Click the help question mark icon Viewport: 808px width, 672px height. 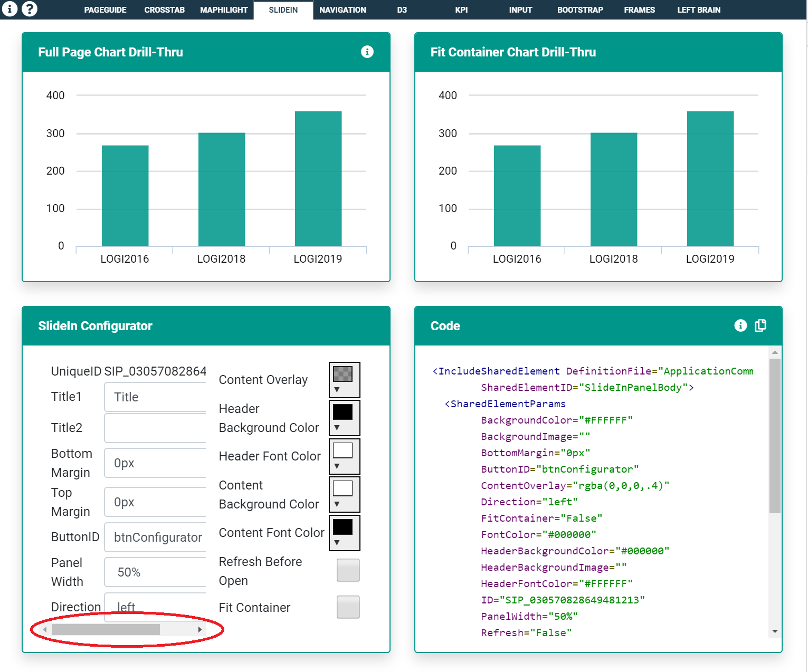(x=30, y=8)
